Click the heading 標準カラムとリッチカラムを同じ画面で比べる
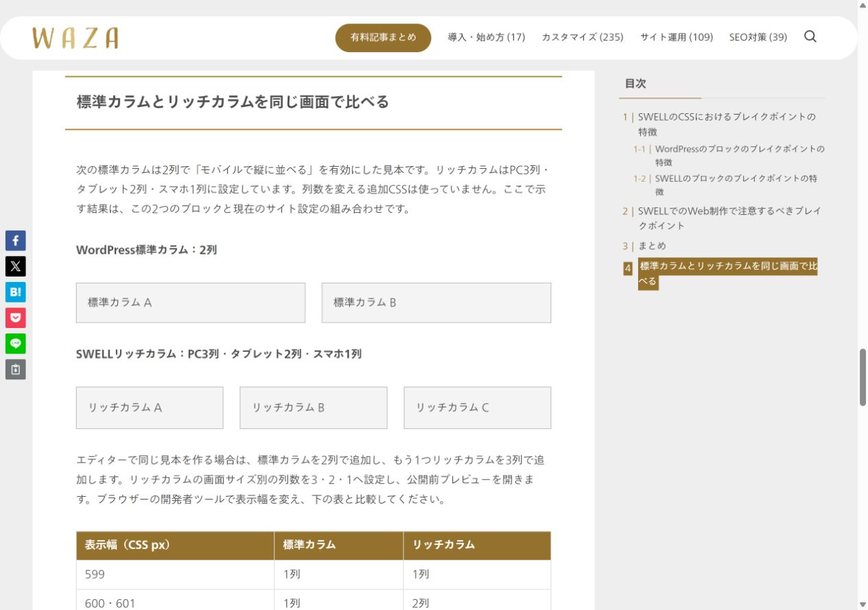868x610 pixels. (233, 102)
